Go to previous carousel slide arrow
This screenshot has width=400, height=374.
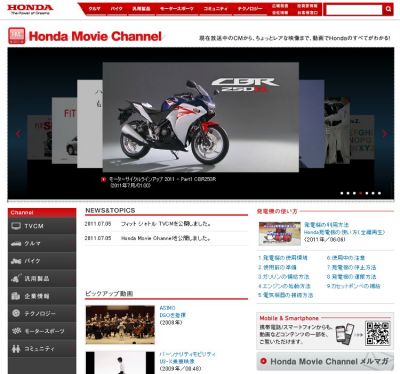(x=18, y=134)
